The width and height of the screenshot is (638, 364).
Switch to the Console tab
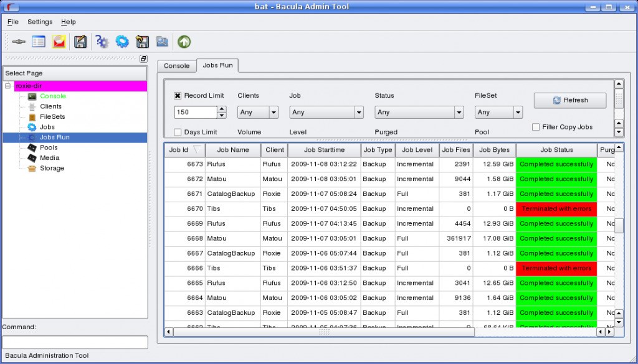176,66
